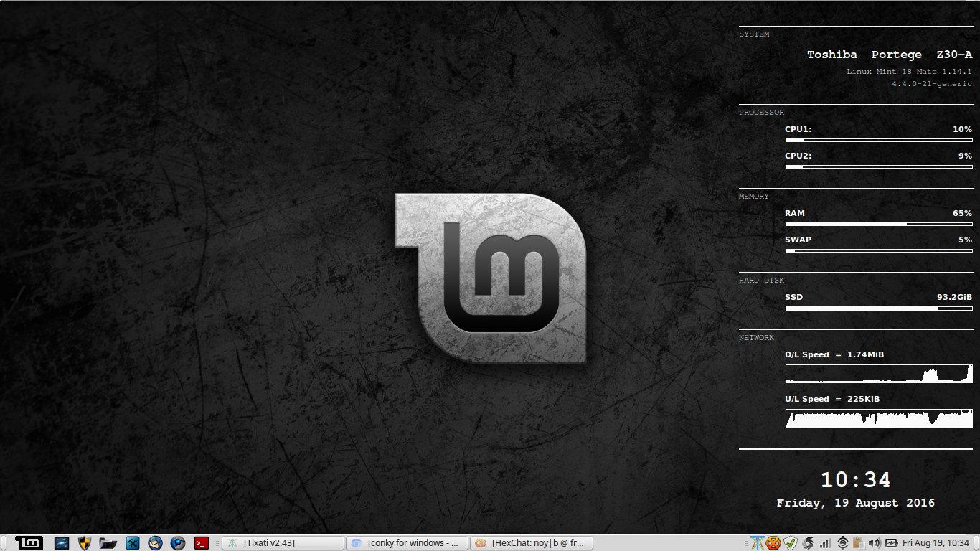Click the spiral swirl tray icon
This screenshot has height=551, width=980.
808,543
